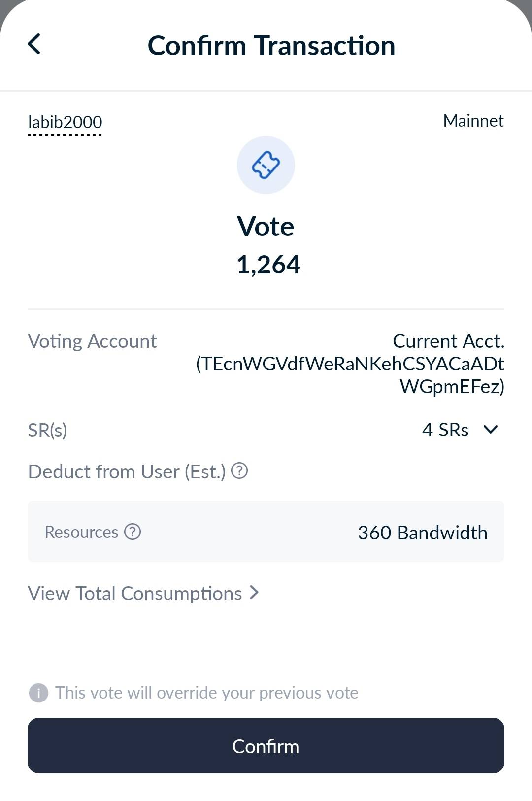This screenshot has width=532, height=801.
Task: Tap the 4 SRs text
Action: [x=445, y=430]
